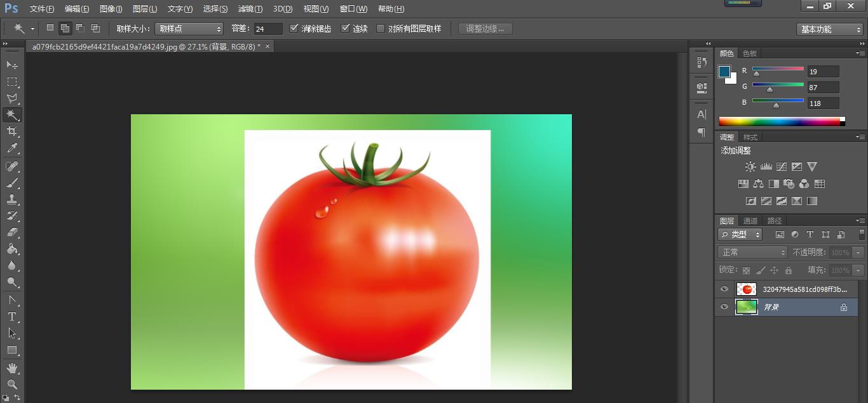Image resolution: width=868 pixels, height=403 pixels.
Task: Click the 调整边缘... button
Action: (485, 29)
